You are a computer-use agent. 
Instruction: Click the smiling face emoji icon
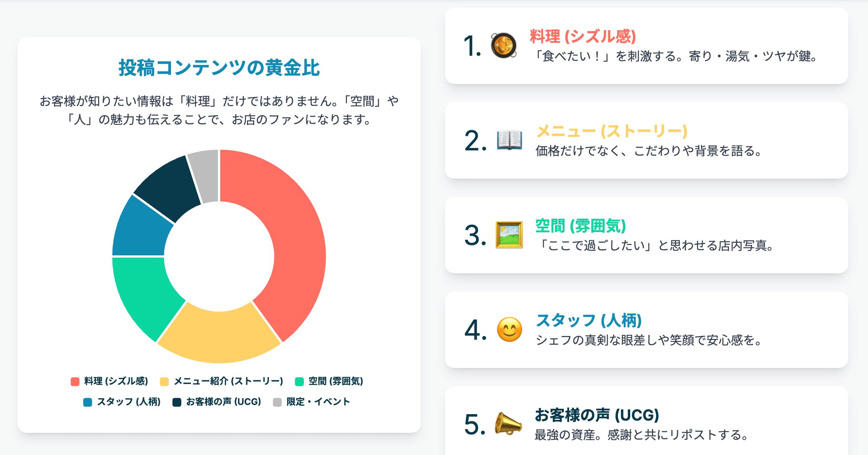click(509, 329)
